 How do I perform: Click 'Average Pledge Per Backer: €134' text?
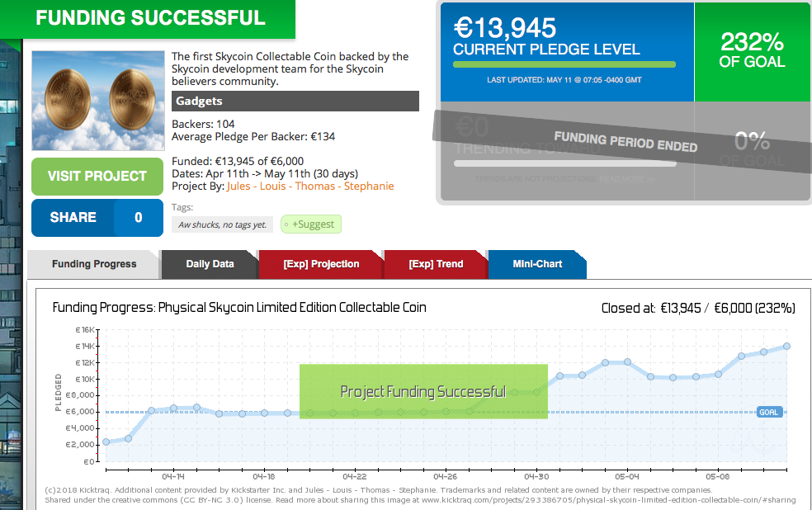(253, 137)
